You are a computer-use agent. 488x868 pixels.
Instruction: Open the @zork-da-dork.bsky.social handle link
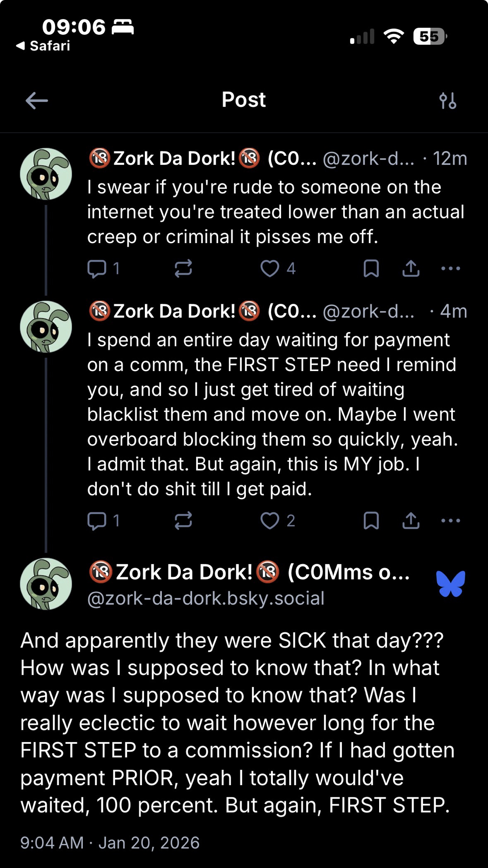(x=206, y=598)
